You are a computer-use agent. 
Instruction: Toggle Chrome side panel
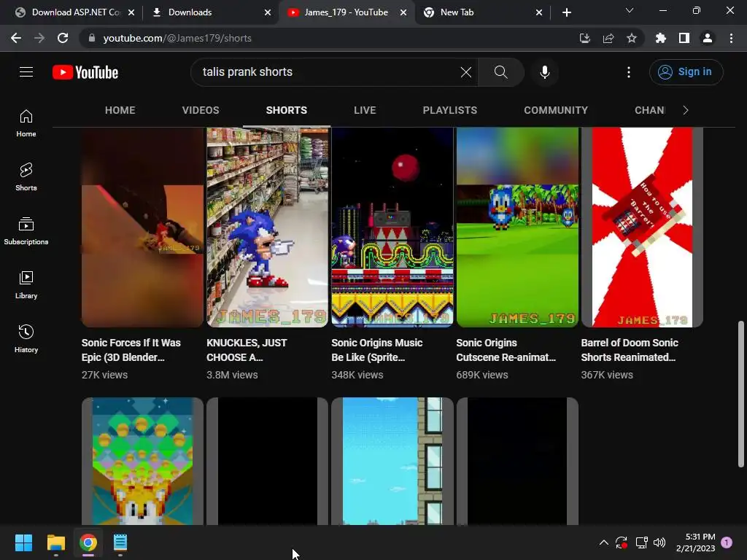[684, 38]
